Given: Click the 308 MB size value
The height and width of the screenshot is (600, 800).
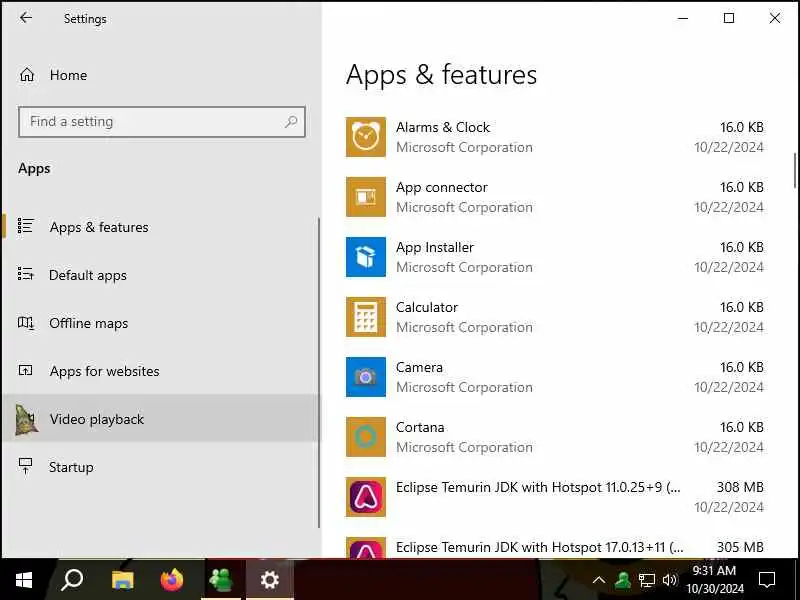Looking at the screenshot, I should pyautogui.click(x=740, y=488).
